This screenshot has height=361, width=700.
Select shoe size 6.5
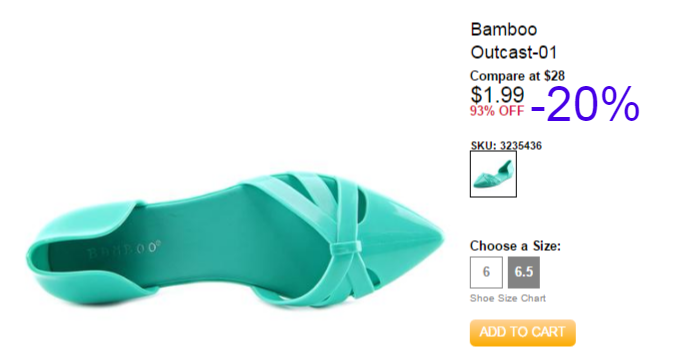click(524, 272)
